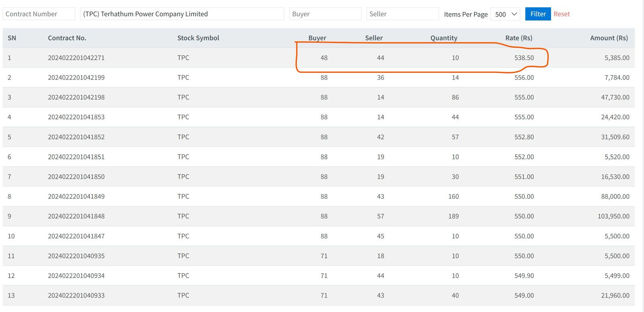
Task: Click the Contract Number input field
Action: (39, 14)
